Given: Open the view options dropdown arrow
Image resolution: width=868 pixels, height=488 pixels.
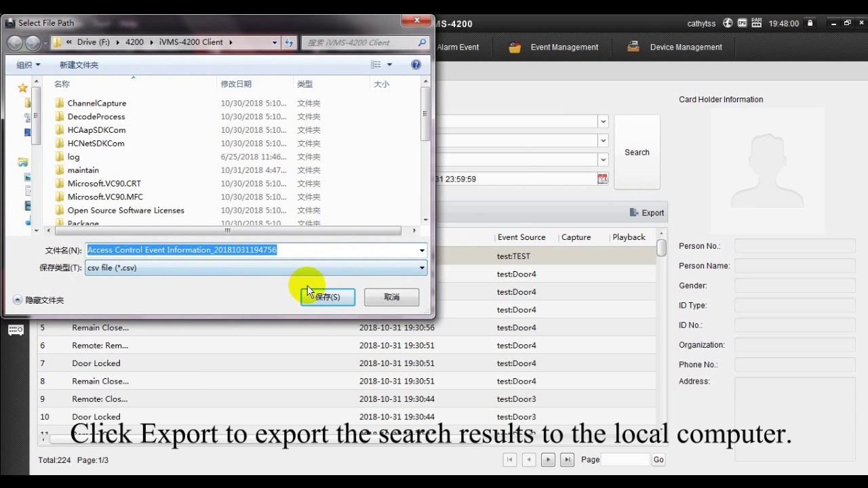Looking at the screenshot, I should pyautogui.click(x=389, y=64).
